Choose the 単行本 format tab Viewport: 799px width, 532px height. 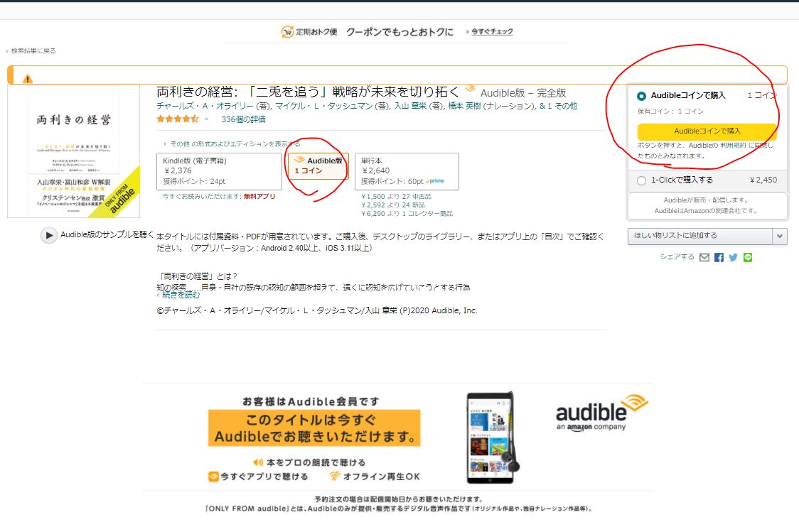pyautogui.click(x=407, y=171)
